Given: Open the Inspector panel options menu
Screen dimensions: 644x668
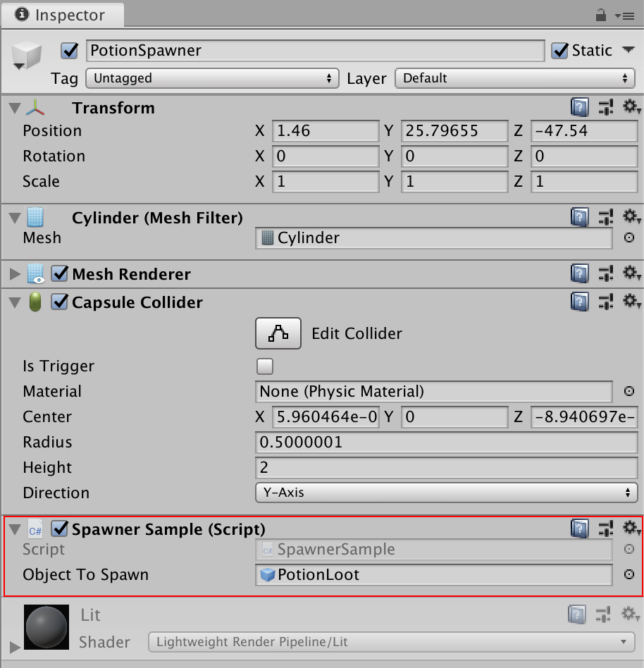Looking at the screenshot, I should pyautogui.click(x=623, y=15).
